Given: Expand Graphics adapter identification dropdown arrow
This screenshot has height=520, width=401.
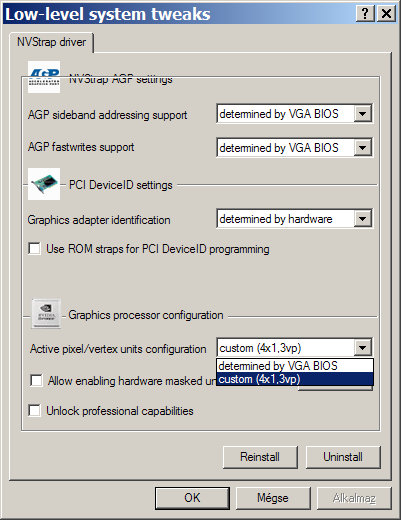Looking at the screenshot, I should [x=363, y=219].
